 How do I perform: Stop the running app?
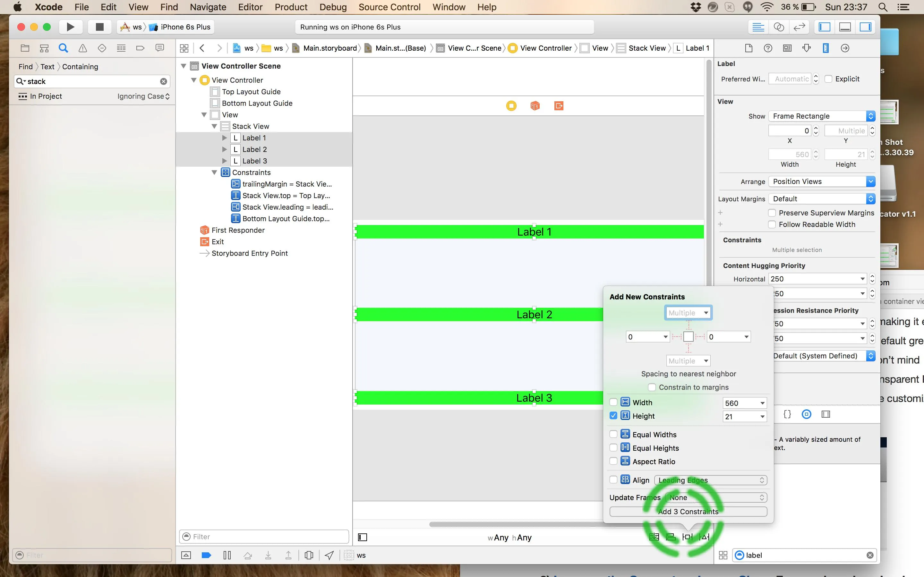coord(99,27)
